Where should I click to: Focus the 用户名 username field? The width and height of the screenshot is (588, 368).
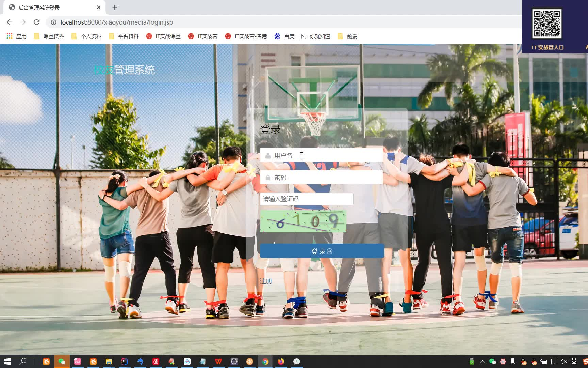tap(321, 155)
